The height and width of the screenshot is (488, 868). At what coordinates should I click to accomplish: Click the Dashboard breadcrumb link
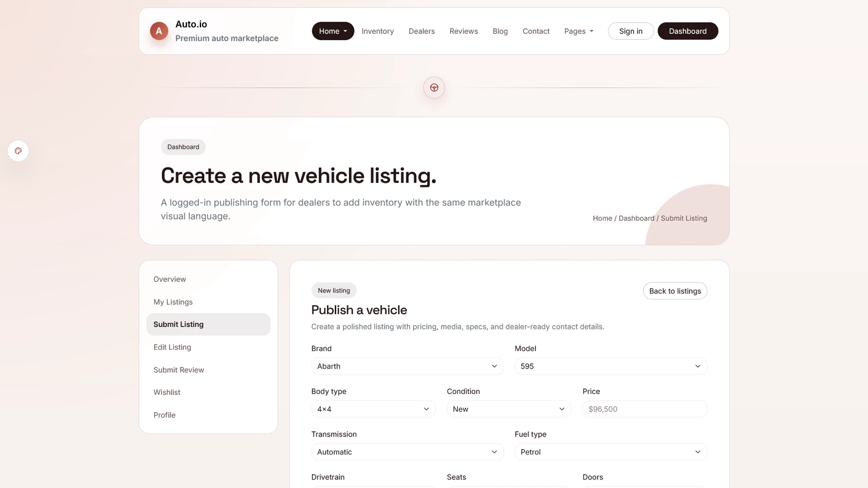tap(636, 218)
